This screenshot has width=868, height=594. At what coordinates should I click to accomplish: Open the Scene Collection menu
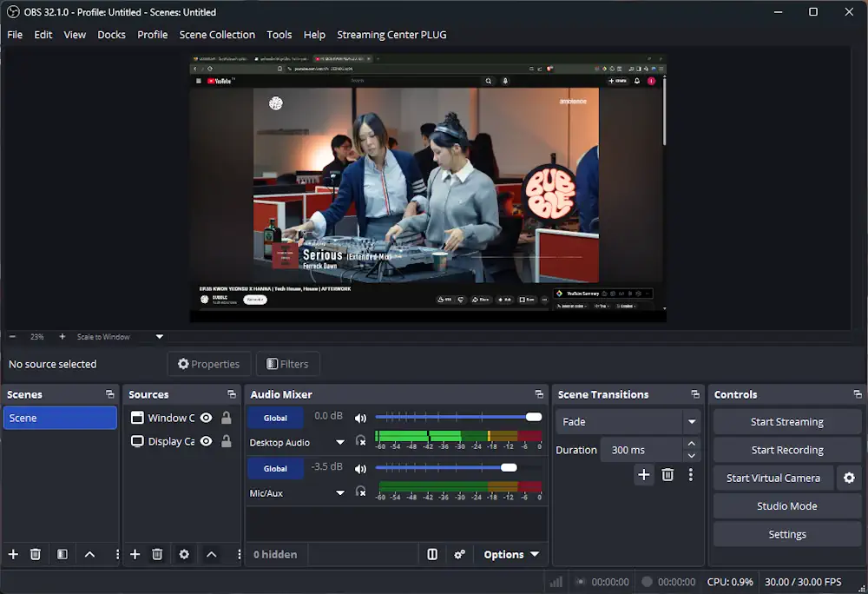(x=217, y=35)
